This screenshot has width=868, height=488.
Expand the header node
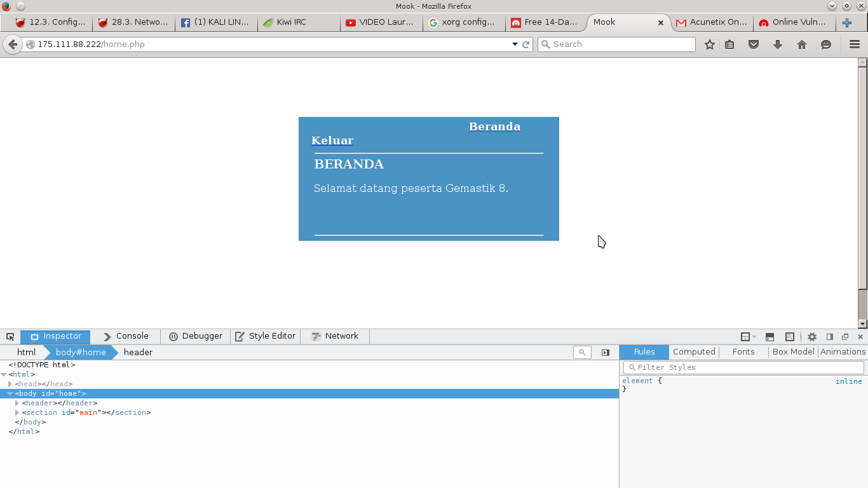(x=17, y=403)
